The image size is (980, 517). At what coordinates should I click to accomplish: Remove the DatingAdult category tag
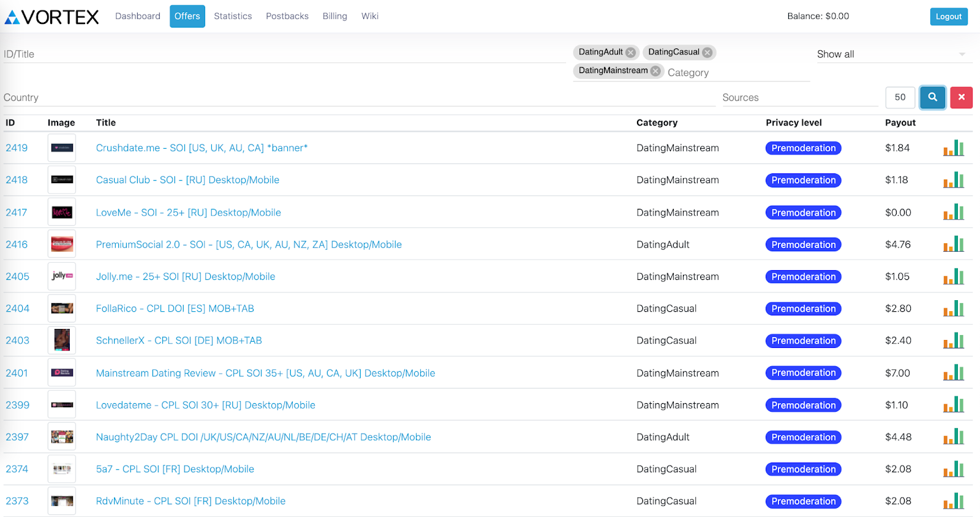pyautogui.click(x=631, y=53)
